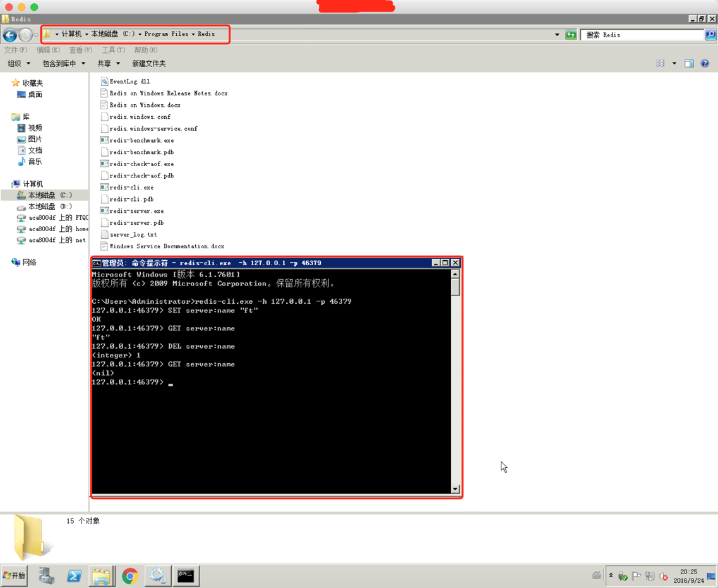The image size is (718, 588).
Task: Select the redis-check-aof.exe icon
Action: pos(104,164)
